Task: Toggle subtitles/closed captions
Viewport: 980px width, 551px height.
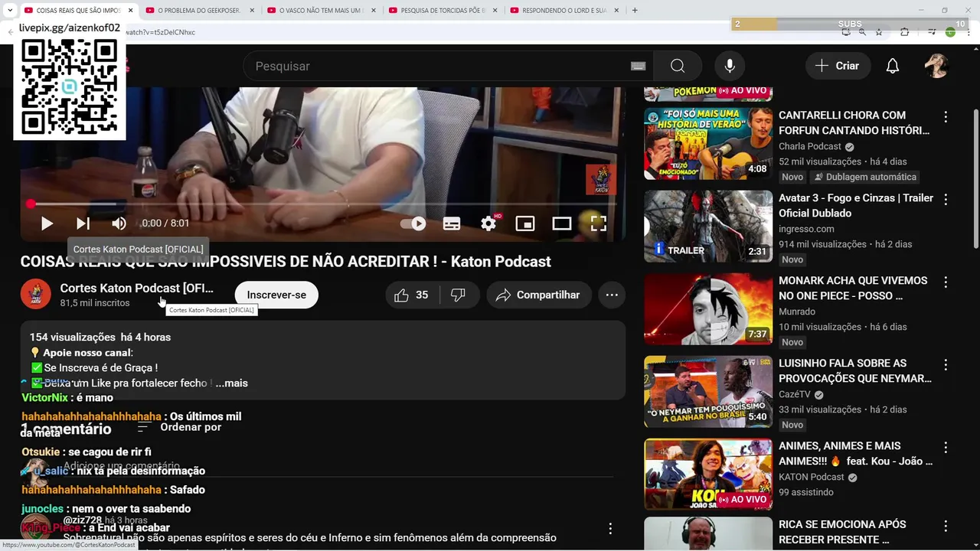Action: click(452, 223)
